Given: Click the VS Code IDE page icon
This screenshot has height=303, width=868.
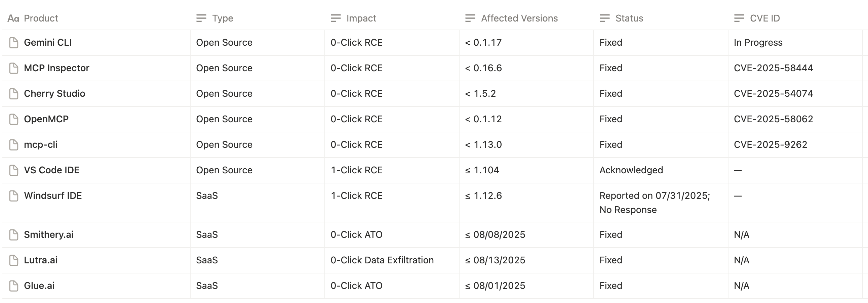Looking at the screenshot, I should 13,171.
